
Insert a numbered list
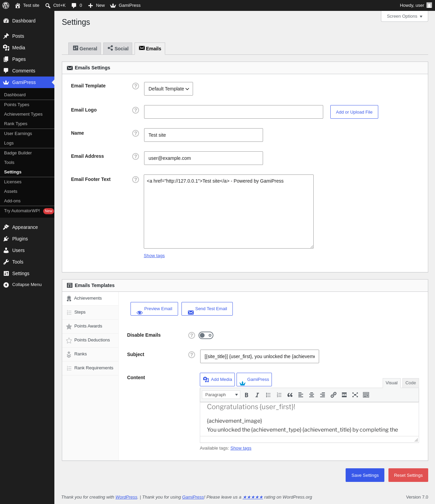click(279, 395)
